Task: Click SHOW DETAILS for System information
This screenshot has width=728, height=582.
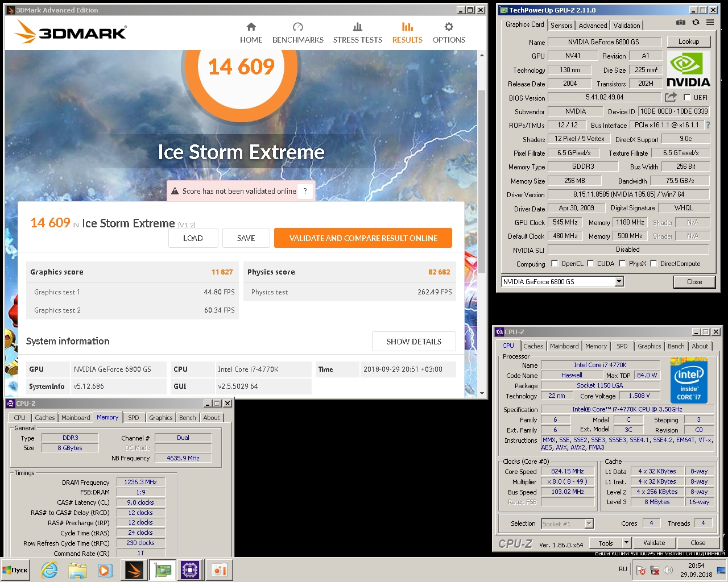Action: pyautogui.click(x=413, y=342)
